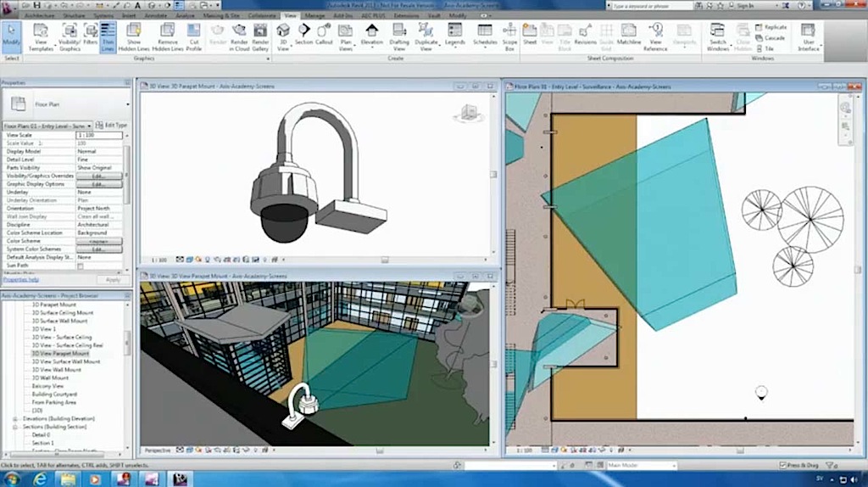Select 3D Wall Mount in Project Browser

tap(49, 378)
